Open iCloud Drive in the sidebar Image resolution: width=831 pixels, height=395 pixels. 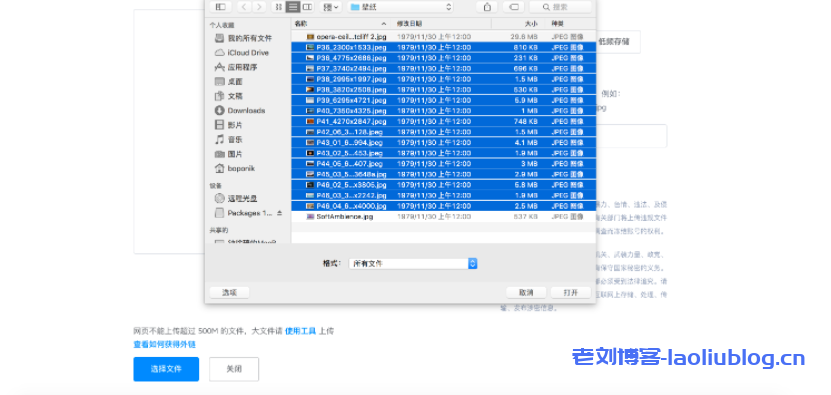(x=242, y=52)
